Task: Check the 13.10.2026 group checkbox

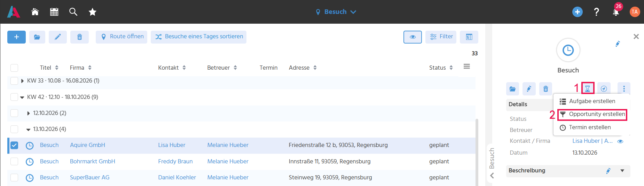Action: 14,129
